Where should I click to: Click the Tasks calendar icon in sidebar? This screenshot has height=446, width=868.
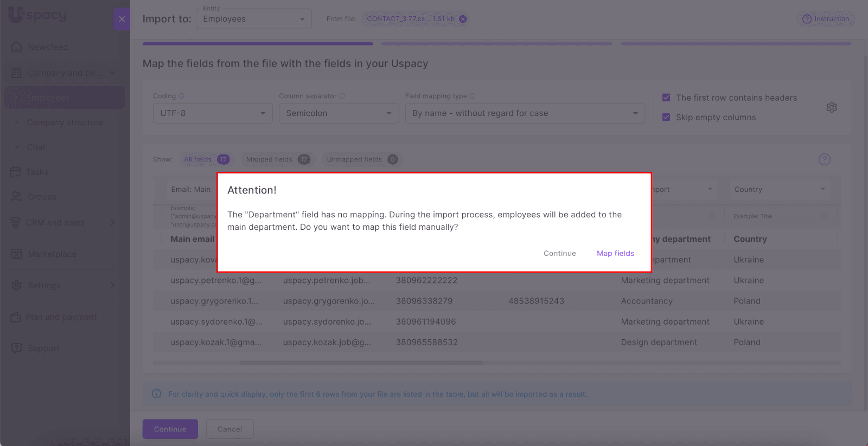[16, 172]
